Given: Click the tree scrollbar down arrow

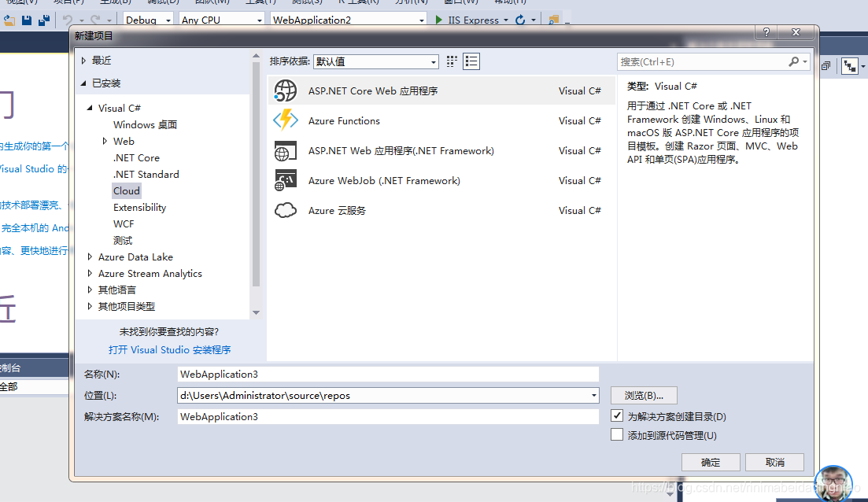Looking at the screenshot, I should (256, 312).
